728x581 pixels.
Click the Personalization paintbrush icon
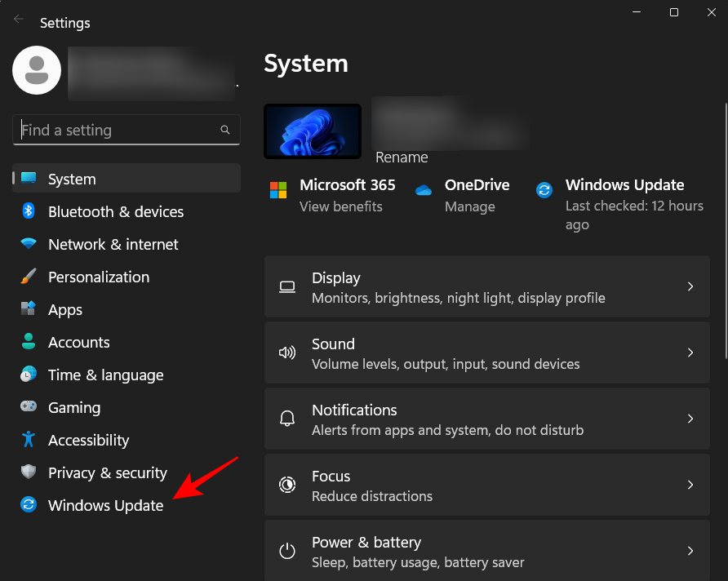click(29, 276)
